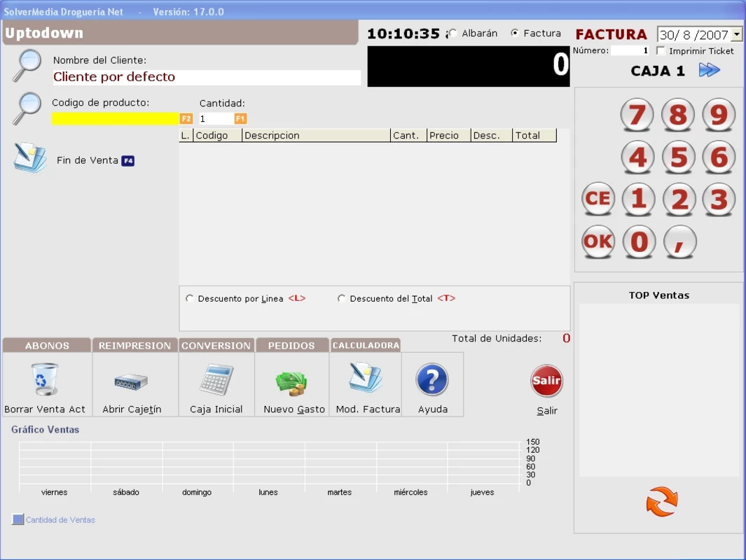Viewport: 746px width, 560px height.
Task: Click the red Salir exit button
Action: [546, 381]
